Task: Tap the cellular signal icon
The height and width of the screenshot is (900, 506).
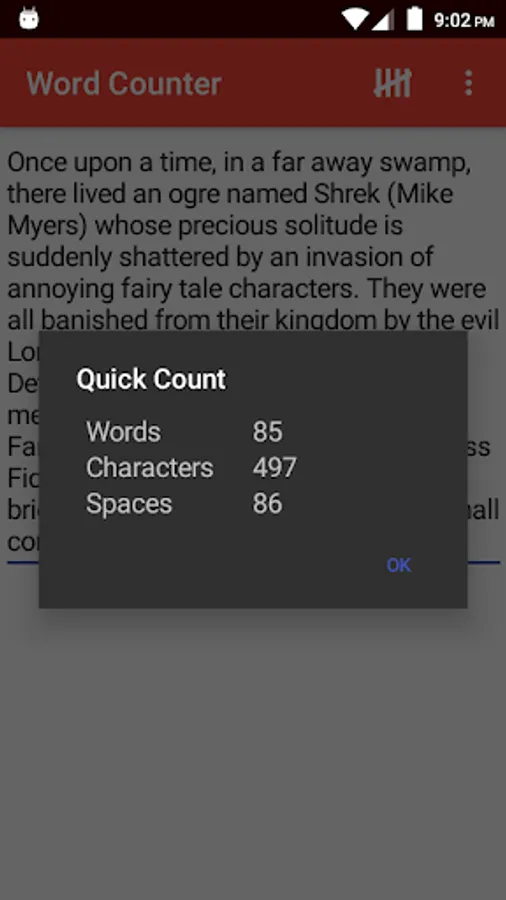Action: (383, 20)
